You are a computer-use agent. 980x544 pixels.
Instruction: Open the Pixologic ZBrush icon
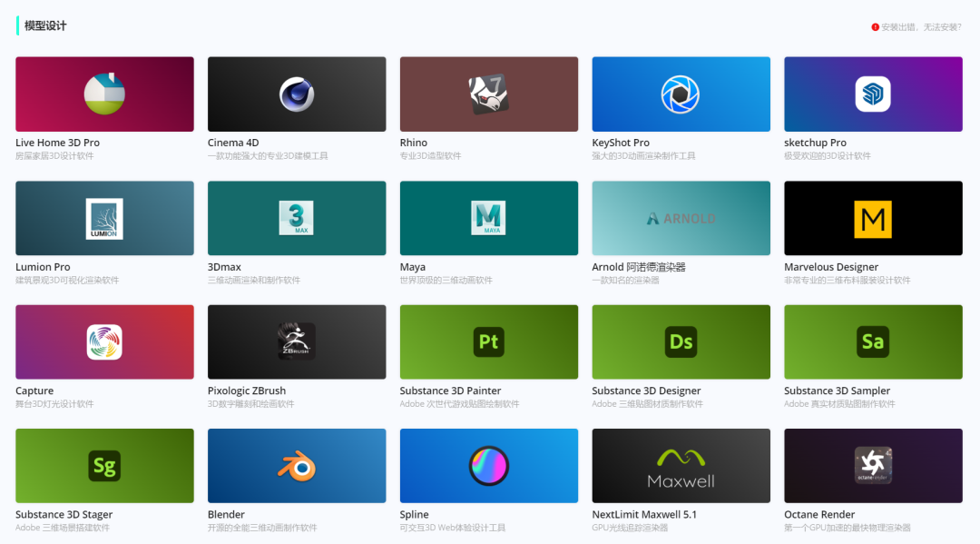[x=297, y=341]
